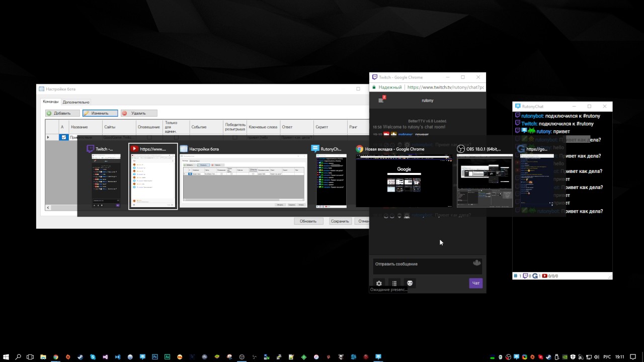Click the Добавить button
Screen dimensions: 644x362
tap(62, 113)
